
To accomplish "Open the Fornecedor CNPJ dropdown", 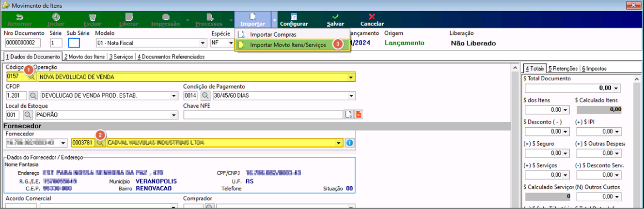I will (x=63, y=143).
